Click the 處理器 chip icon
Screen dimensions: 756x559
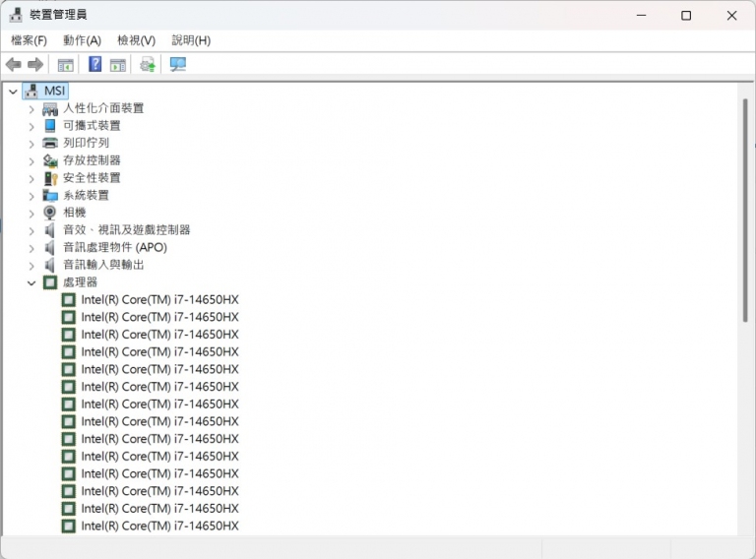tap(50, 282)
